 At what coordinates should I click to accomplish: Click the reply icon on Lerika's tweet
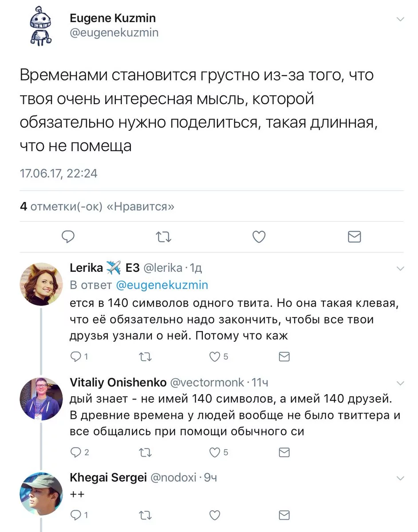pos(76,356)
